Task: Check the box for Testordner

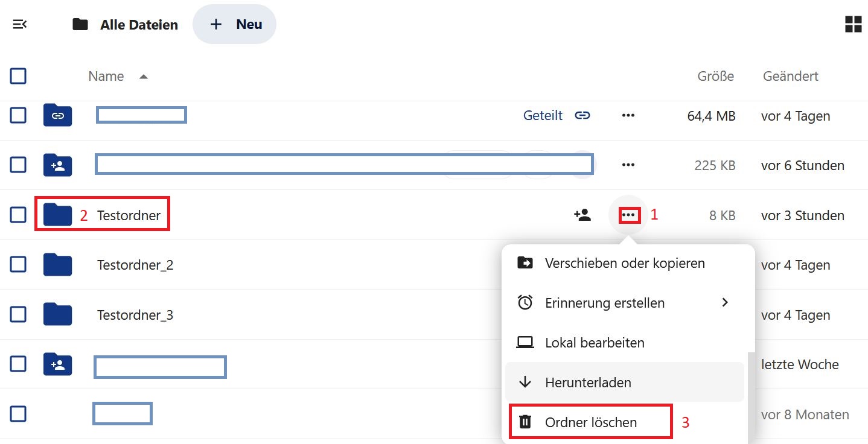Action: pos(18,215)
